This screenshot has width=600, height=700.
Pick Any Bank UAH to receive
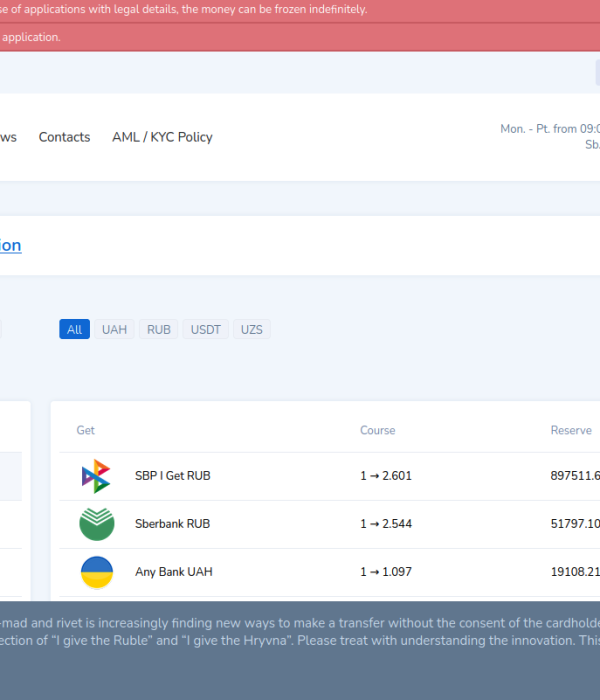(173, 572)
